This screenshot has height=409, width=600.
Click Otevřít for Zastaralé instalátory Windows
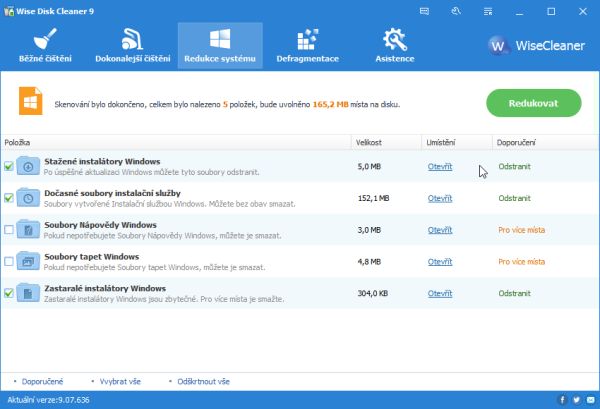point(440,293)
